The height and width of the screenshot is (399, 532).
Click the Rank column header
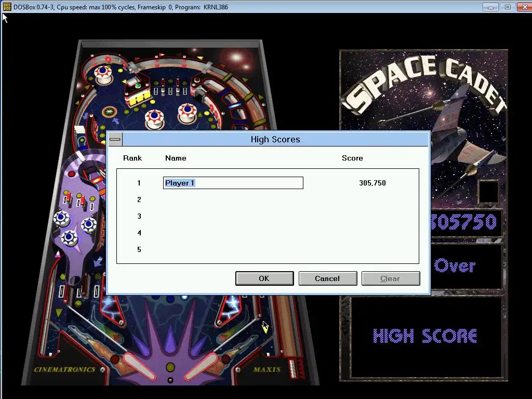tap(132, 158)
